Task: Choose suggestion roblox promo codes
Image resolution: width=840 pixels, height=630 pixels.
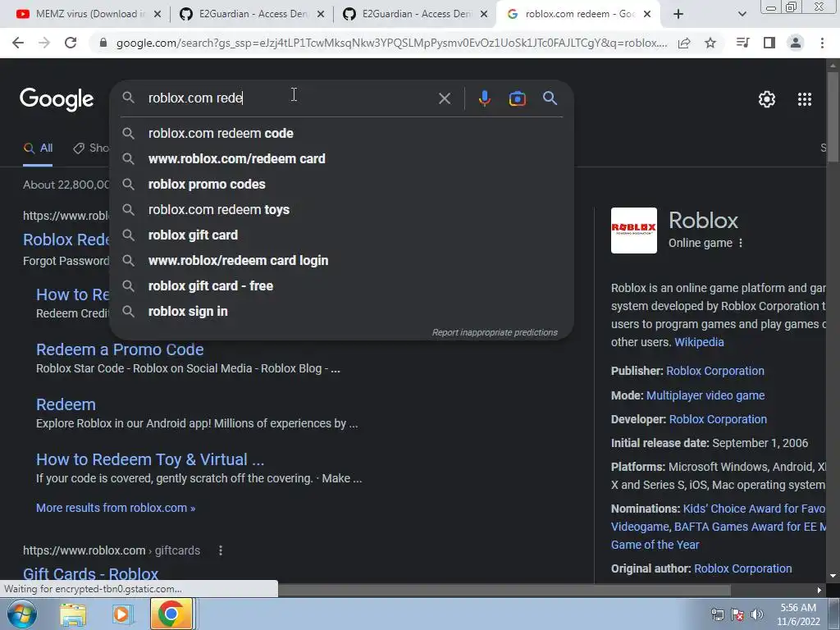Action: point(341,185)
